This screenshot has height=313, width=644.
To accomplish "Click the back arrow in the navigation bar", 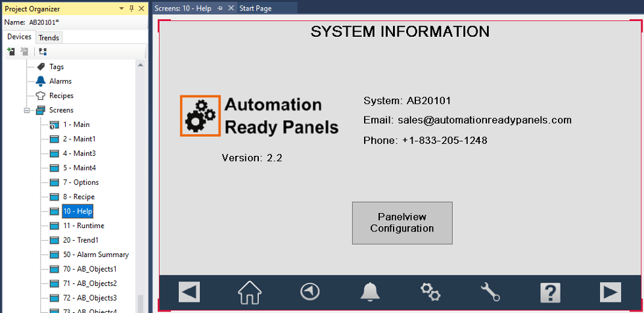I will pos(189,293).
